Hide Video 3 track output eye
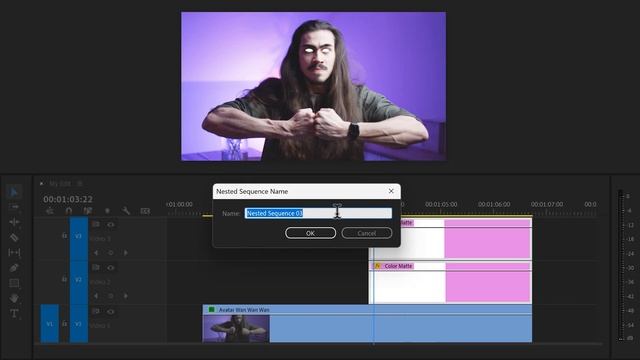 pos(111,224)
